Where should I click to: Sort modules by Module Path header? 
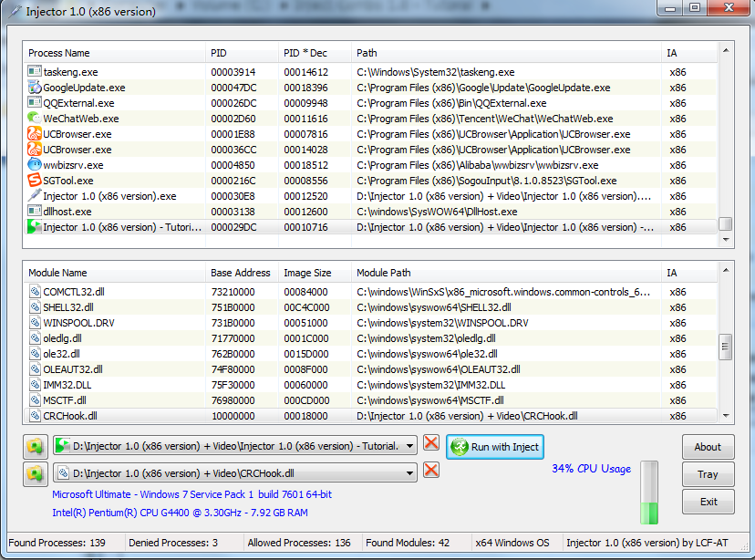coord(506,273)
